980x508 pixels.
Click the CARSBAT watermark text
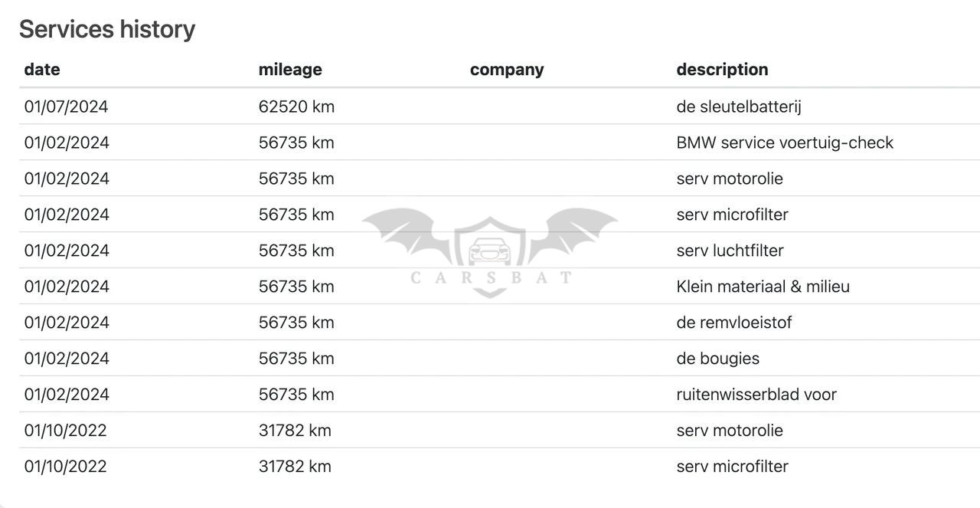pyautogui.click(x=491, y=277)
